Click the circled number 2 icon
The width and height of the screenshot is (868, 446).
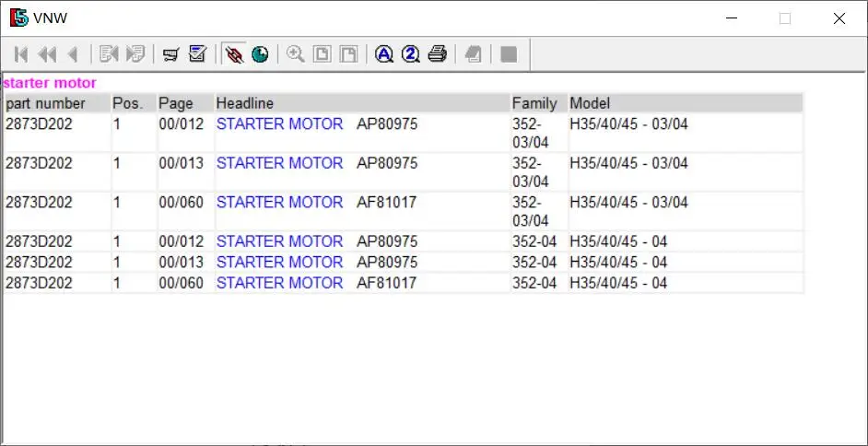click(x=411, y=54)
